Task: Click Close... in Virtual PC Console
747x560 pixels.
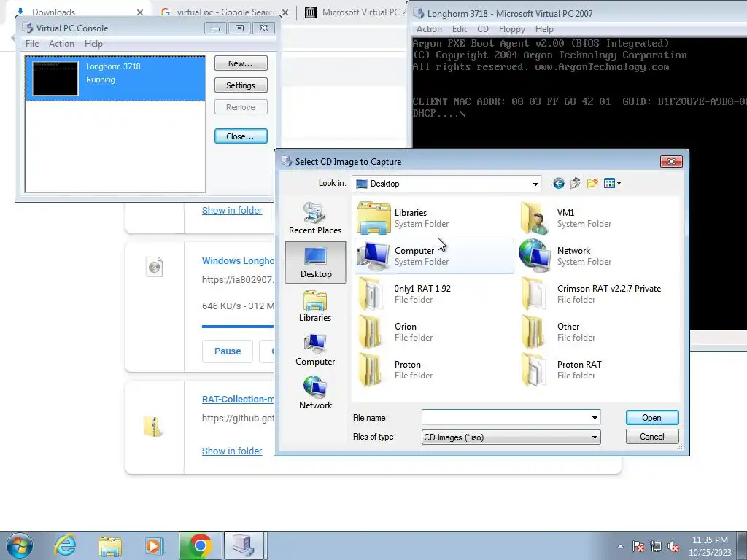Action: point(241,136)
